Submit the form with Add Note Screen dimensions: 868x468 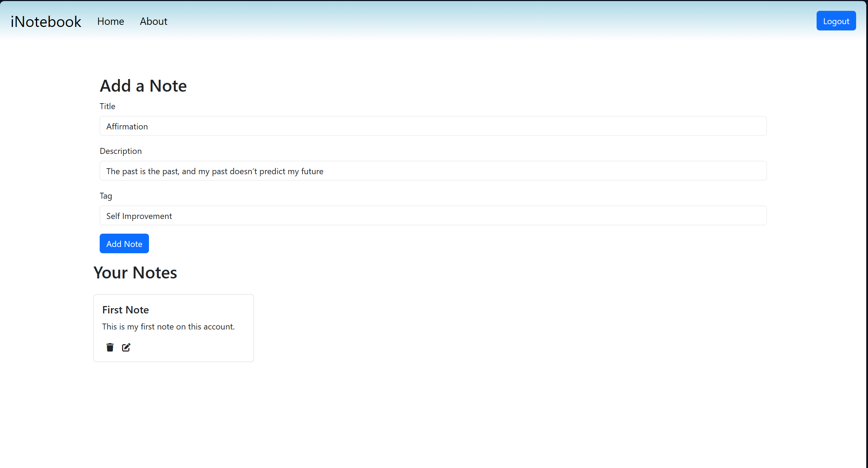[124, 244]
